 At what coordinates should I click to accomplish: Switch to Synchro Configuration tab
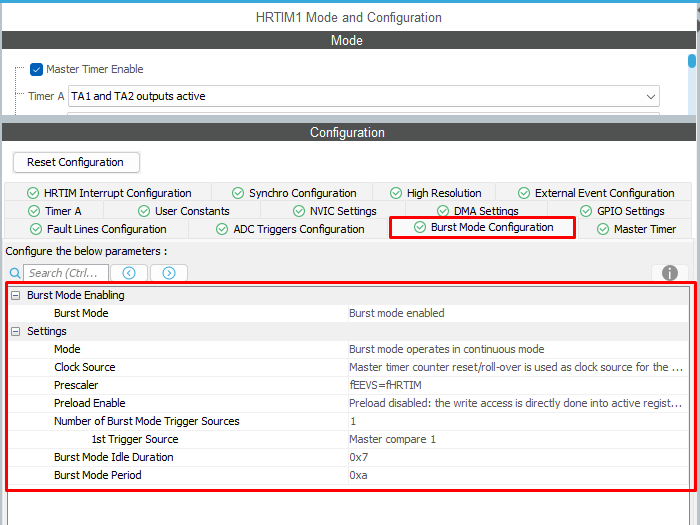pos(293,193)
